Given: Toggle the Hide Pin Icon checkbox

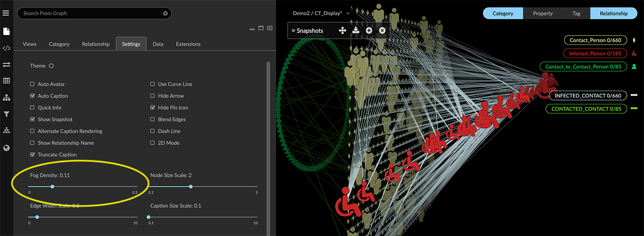Looking at the screenshot, I should [153, 108].
